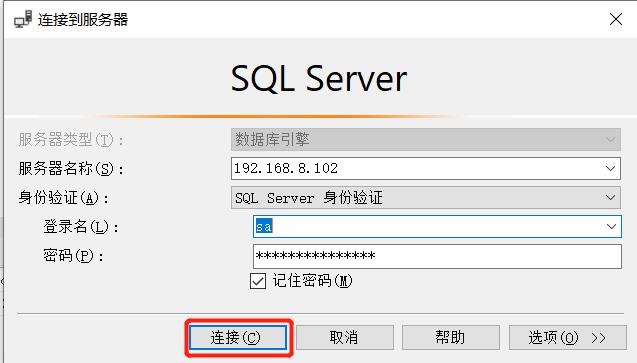Open the 身份验证 dropdown arrow
The height and width of the screenshot is (363, 637).
[610, 198]
